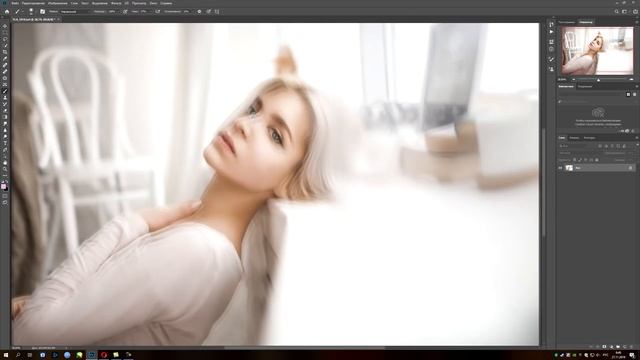Open the tool preset picker arrow
Screen dimensions: 640x360
[23, 12]
